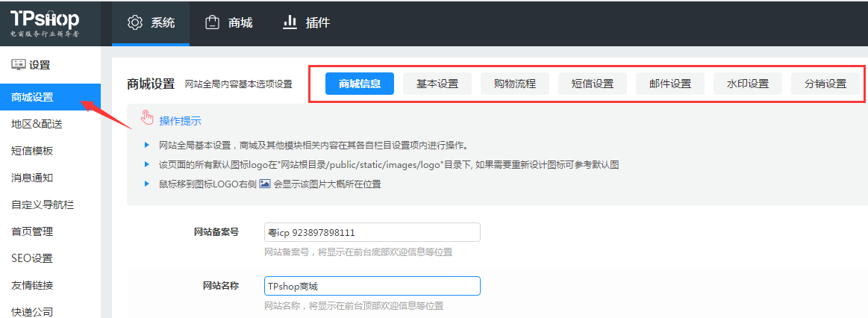Switch to the 基本设置 tab

437,84
